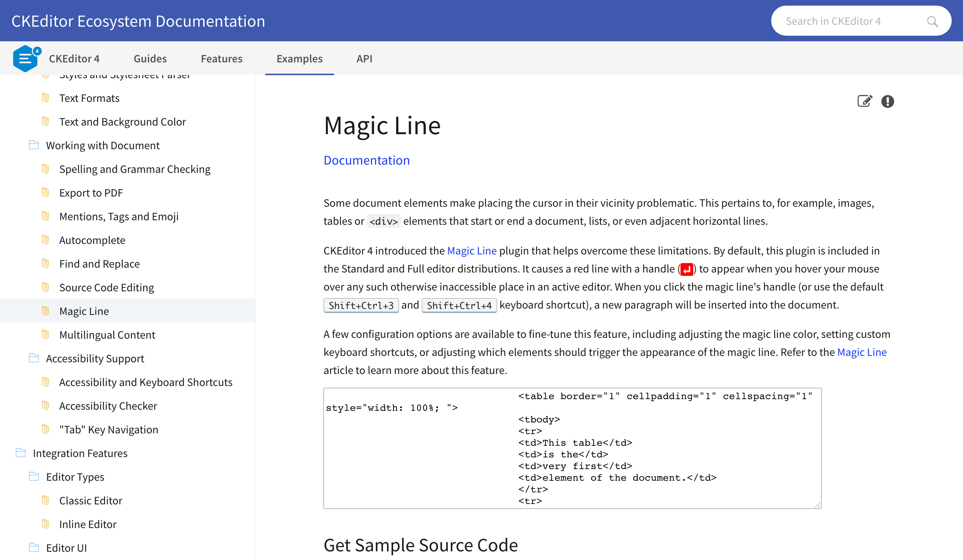Click the CKEditor 4 navigation label
Screen dimensions: 963x560
[74, 58]
